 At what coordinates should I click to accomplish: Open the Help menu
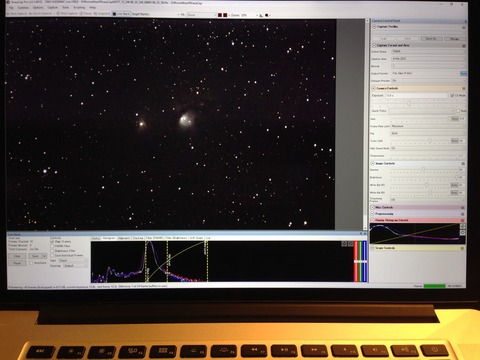tap(92, 7)
